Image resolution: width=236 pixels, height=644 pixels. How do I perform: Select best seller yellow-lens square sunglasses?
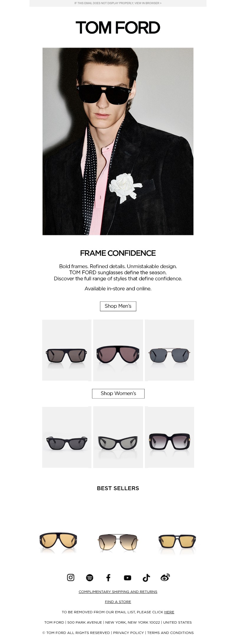[177, 542]
